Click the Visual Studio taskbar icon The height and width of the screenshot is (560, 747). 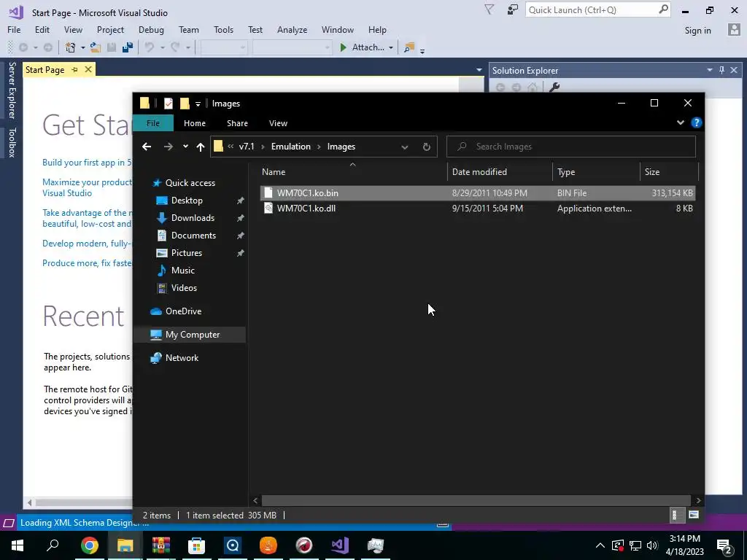coord(340,545)
